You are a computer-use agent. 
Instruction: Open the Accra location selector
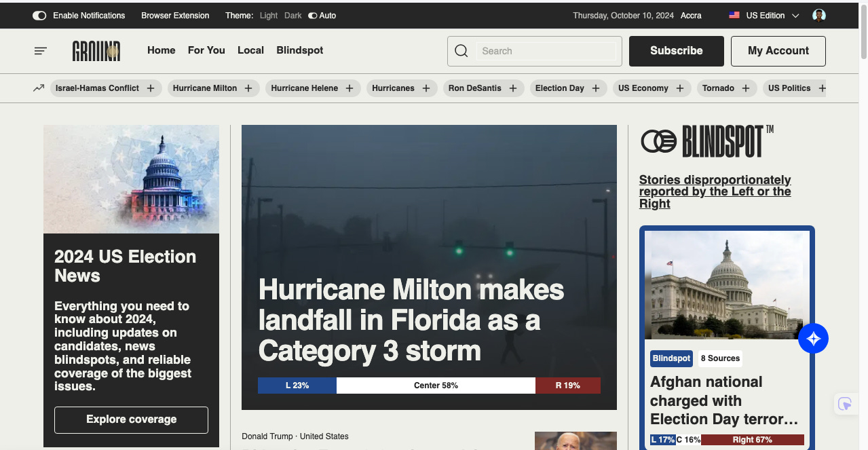[x=691, y=16]
